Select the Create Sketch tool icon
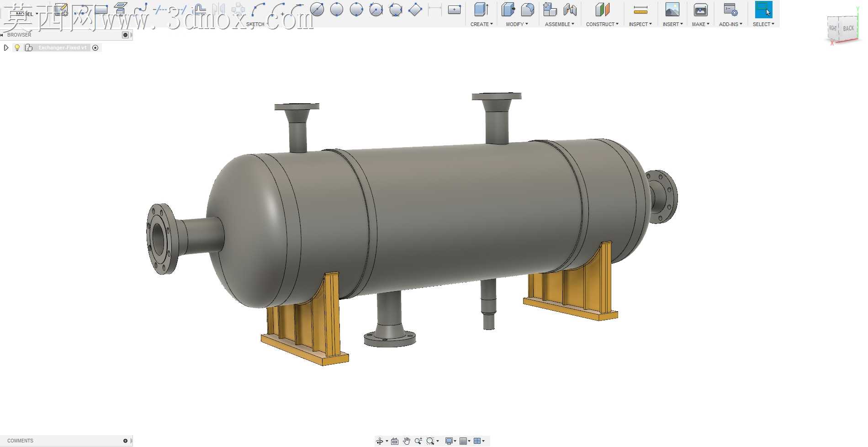This screenshot has width=868, height=447. 61,10
